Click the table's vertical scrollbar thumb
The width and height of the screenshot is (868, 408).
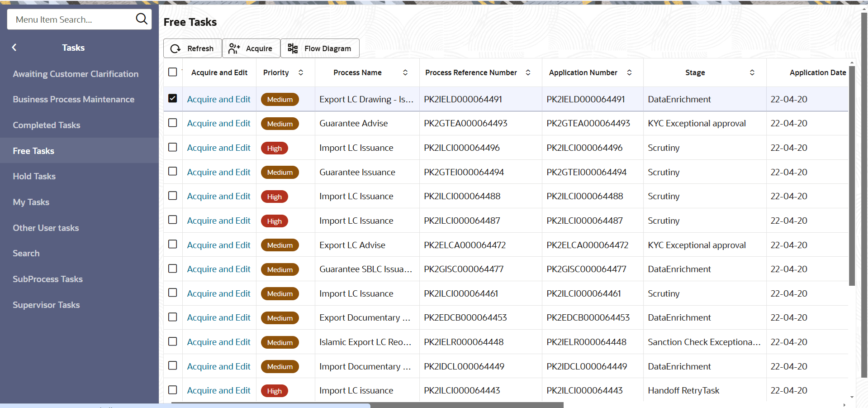(x=852, y=176)
